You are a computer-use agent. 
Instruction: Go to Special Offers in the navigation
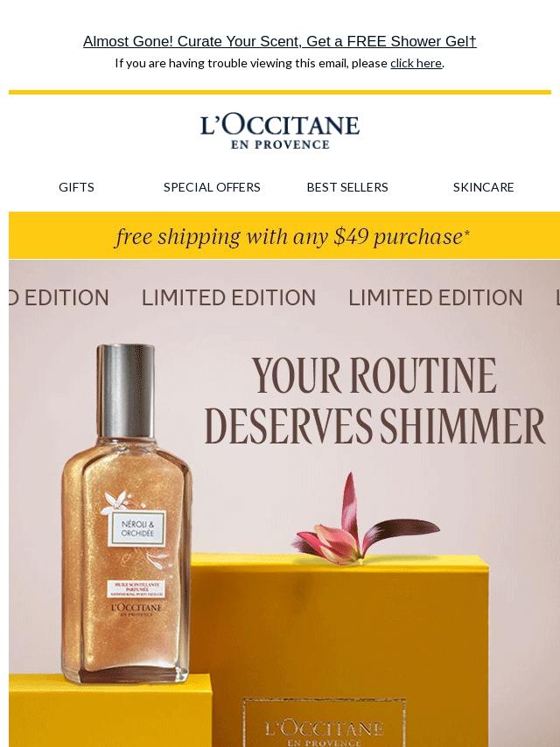coord(212,187)
